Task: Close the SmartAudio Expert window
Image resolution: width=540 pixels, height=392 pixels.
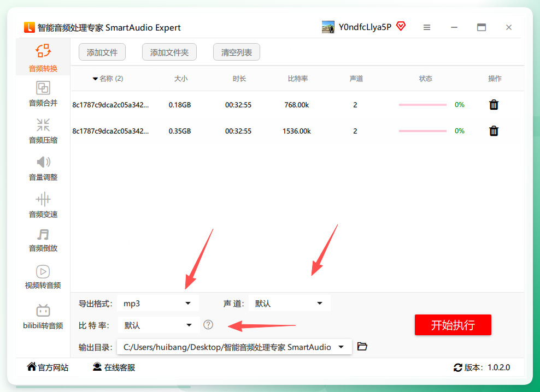Action: [x=509, y=27]
